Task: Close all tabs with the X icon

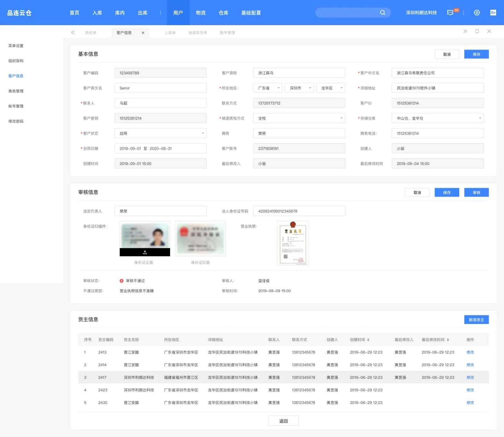Action: tap(489, 31)
